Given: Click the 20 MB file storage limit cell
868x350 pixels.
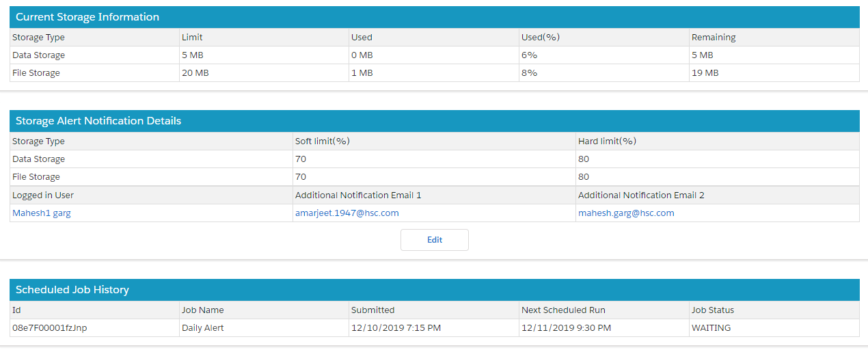Looking at the screenshot, I should point(195,73).
